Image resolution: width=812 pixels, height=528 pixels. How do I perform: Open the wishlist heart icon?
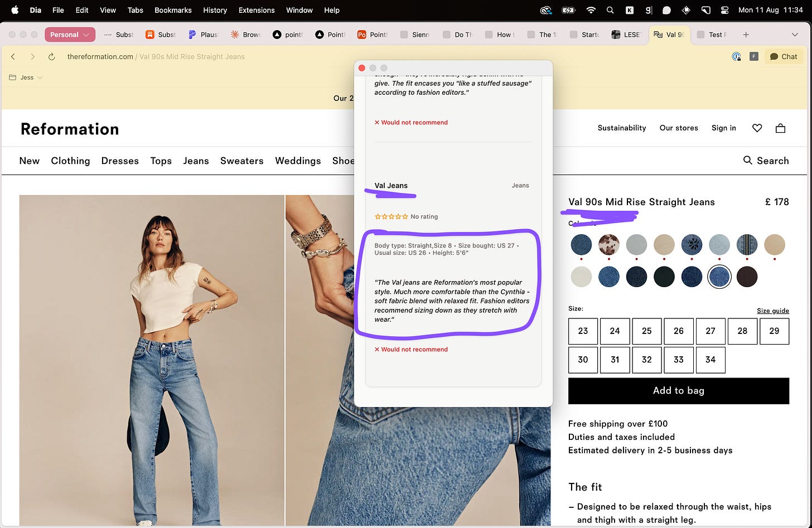tap(757, 128)
